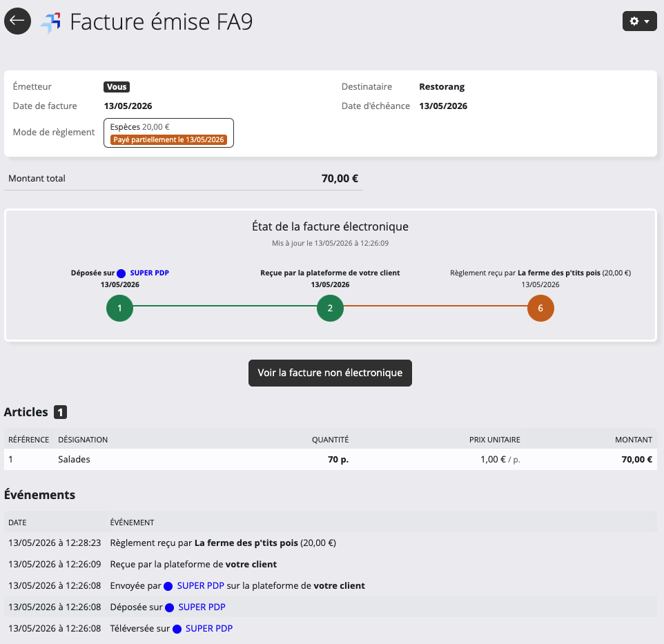Go back using the arrow button

(17, 21)
